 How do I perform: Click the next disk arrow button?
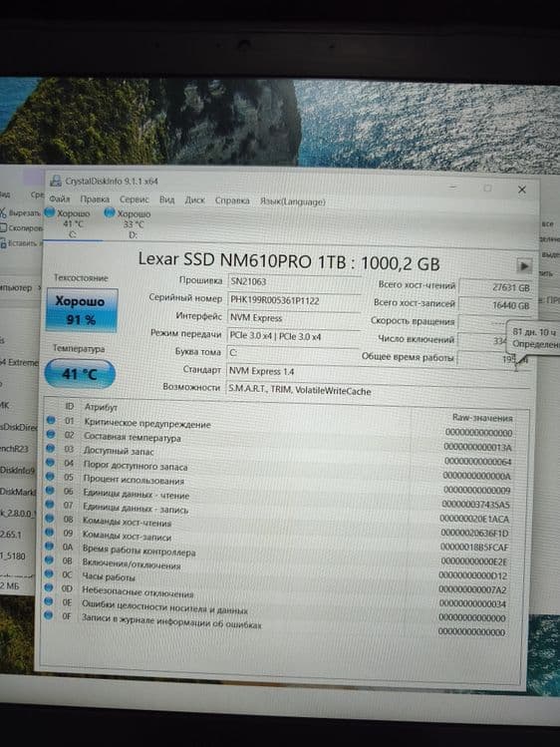point(524,266)
